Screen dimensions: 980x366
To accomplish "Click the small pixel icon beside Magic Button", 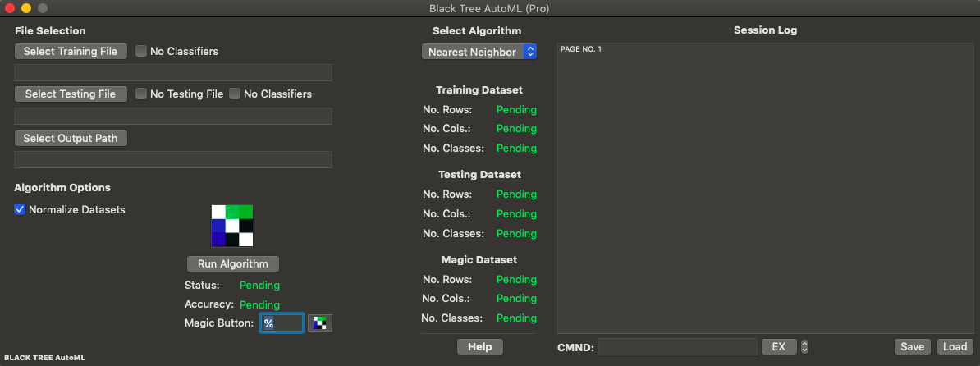I will tap(320, 323).
